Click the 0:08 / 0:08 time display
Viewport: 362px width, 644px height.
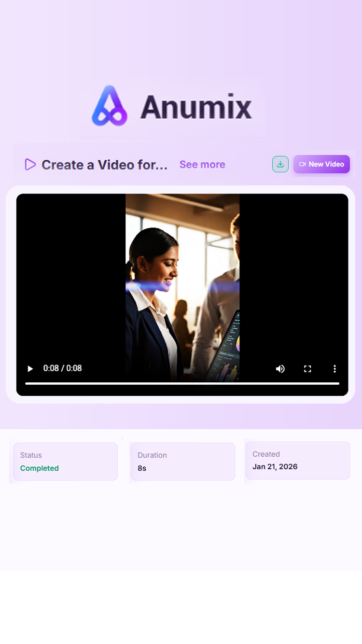(x=62, y=368)
